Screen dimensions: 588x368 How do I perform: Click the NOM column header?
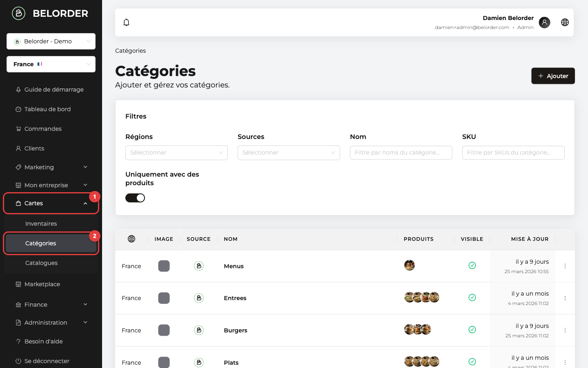(231, 239)
